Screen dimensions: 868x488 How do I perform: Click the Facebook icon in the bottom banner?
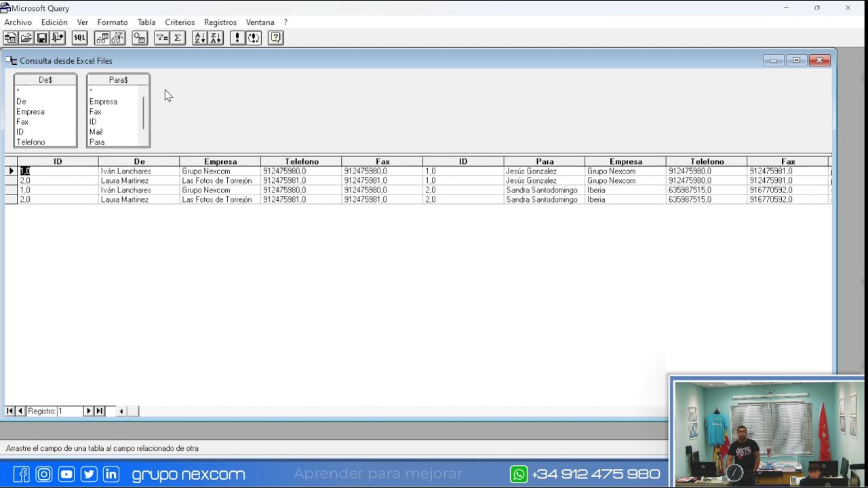pos(22,474)
